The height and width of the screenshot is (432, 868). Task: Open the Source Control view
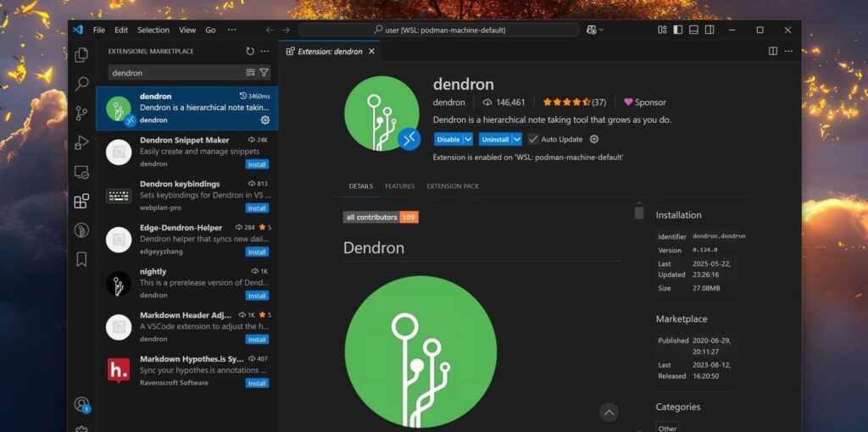pos(81,114)
